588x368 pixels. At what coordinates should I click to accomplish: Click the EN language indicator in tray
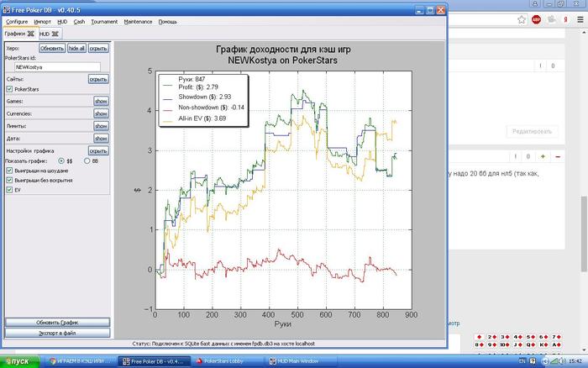[522, 361]
